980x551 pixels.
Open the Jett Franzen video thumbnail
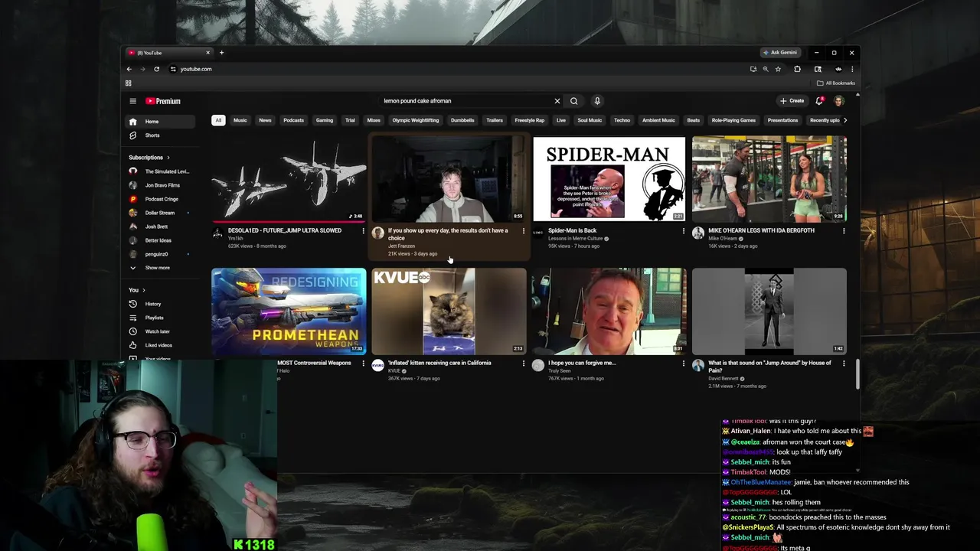(449, 179)
